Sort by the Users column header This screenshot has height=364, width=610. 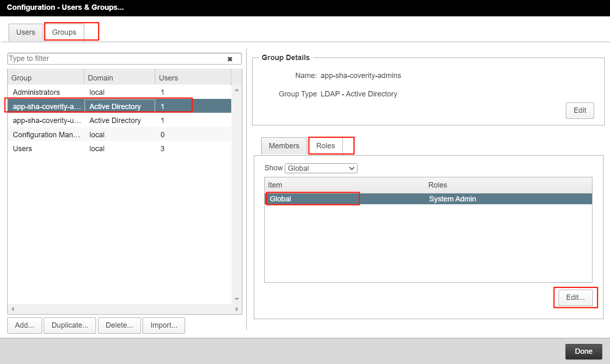[193, 78]
